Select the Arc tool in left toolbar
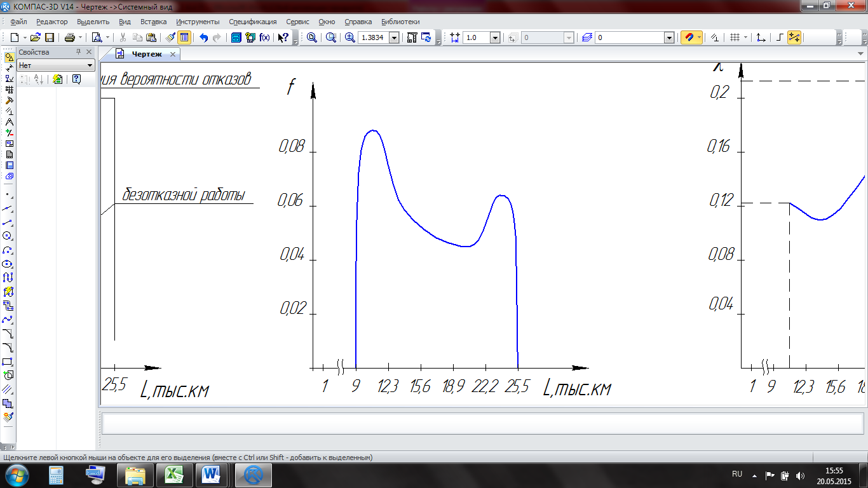 (x=8, y=250)
